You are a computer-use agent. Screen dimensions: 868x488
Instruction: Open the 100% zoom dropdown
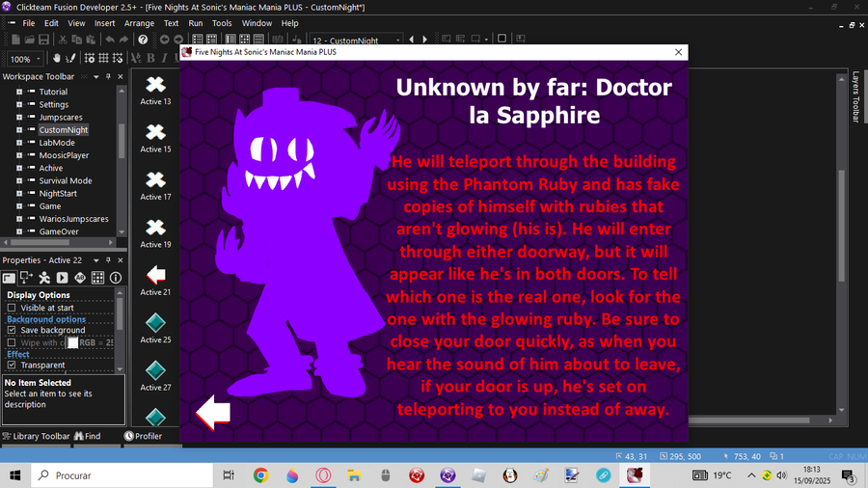click(x=39, y=59)
